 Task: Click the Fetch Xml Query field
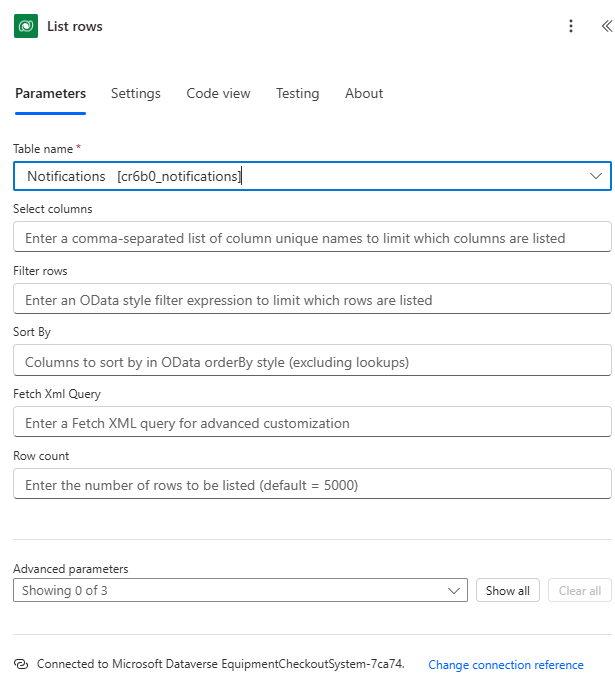[x=311, y=423]
